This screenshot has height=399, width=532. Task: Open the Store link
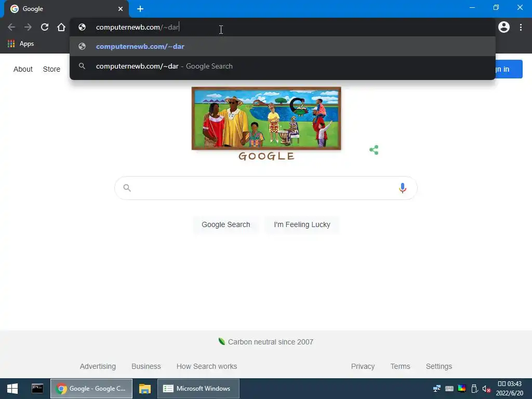(51, 69)
